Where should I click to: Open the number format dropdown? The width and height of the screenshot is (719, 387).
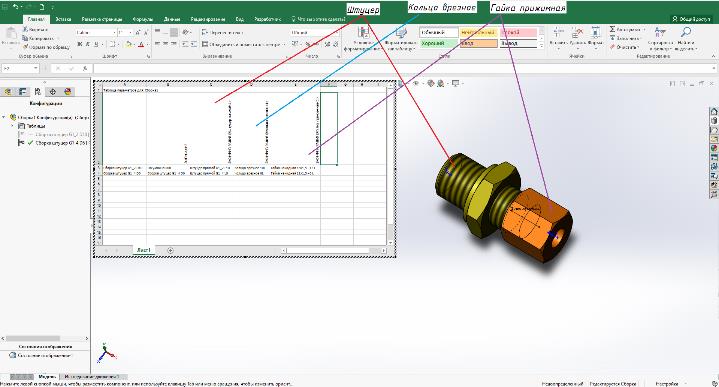[337, 33]
